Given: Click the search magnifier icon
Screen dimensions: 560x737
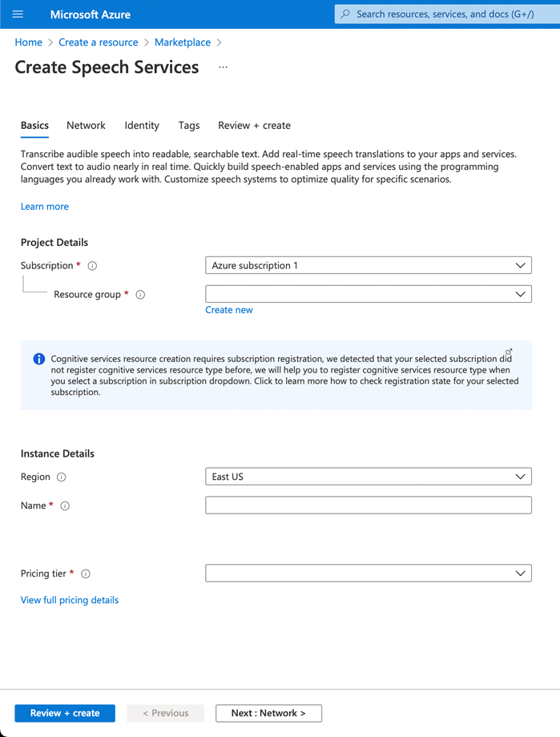Looking at the screenshot, I should point(345,14).
